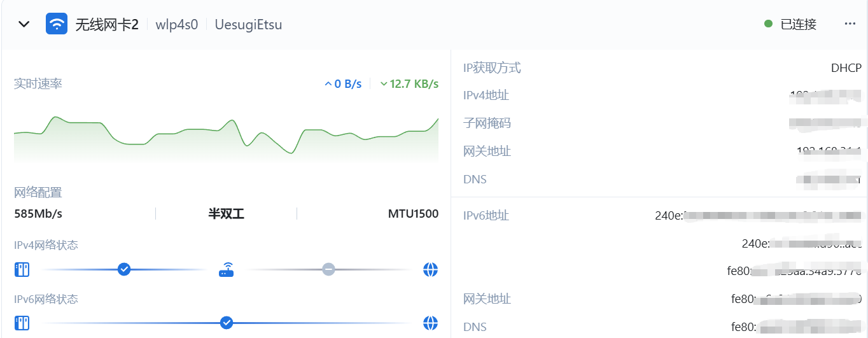Click the IPv6 blue checkmark status node
868x338 pixels.
click(227, 323)
